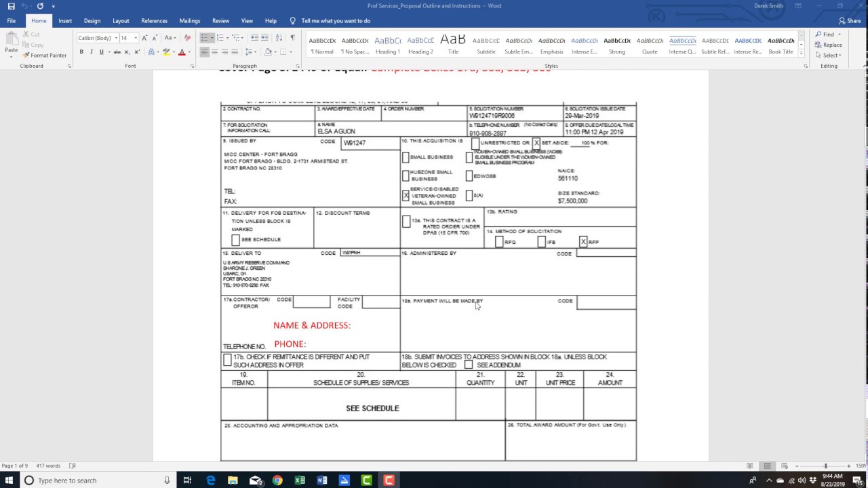Toggle the UNRESTRICTED checkbox
The width and height of the screenshot is (868, 488).
coord(475,144)
